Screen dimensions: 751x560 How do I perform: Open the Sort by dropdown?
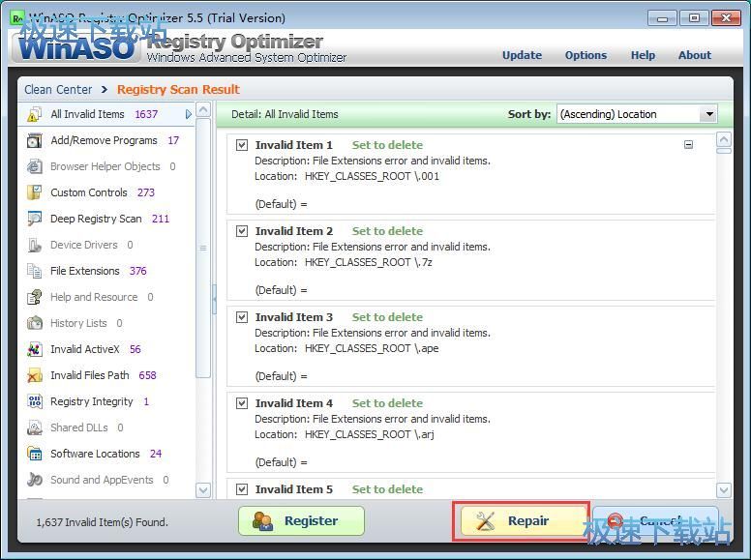(x=709, y=114)
